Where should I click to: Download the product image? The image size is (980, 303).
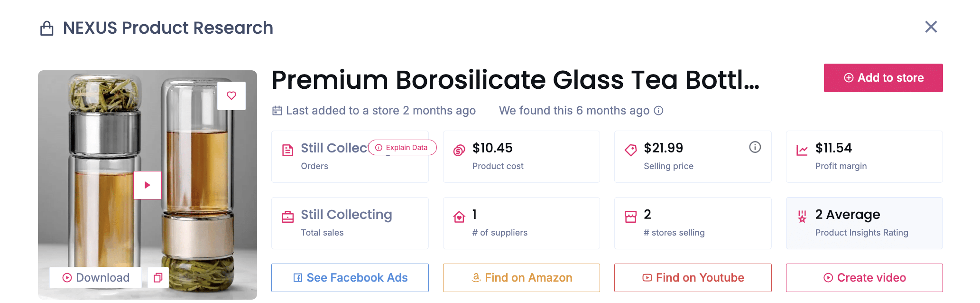pos(96,277)
